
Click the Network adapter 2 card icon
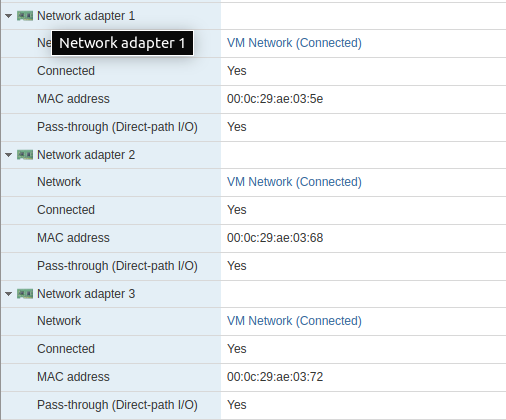[x=25, y=155]
